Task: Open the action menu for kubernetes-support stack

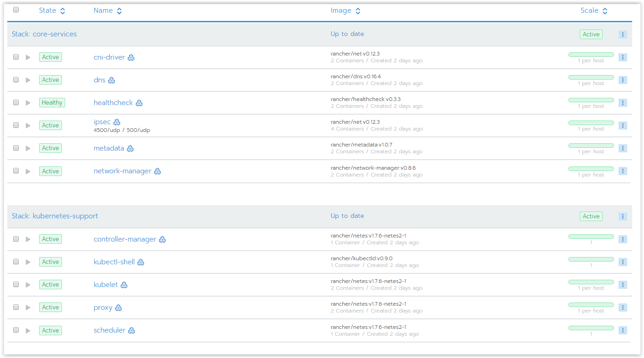Action: [623, 217]
